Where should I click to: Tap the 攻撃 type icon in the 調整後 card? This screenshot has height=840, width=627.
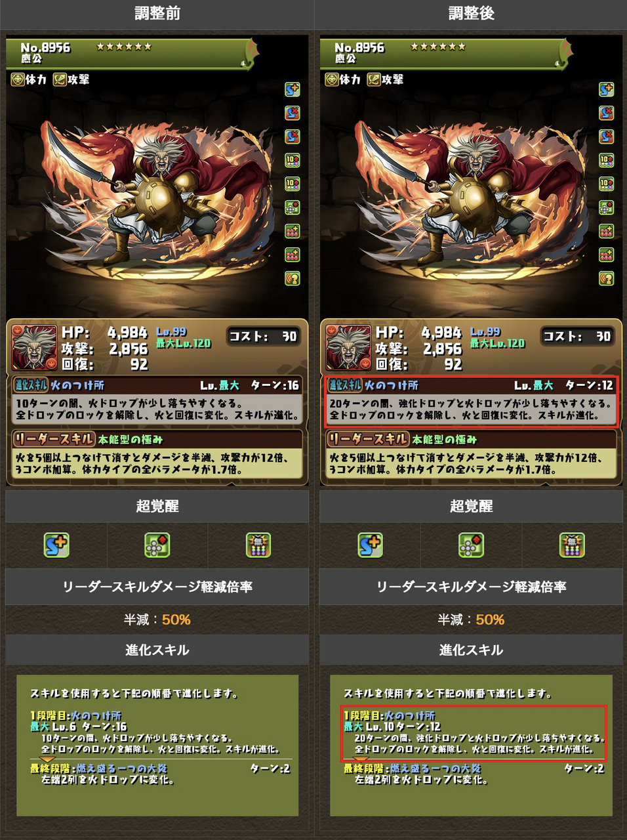tap(374, 79)
